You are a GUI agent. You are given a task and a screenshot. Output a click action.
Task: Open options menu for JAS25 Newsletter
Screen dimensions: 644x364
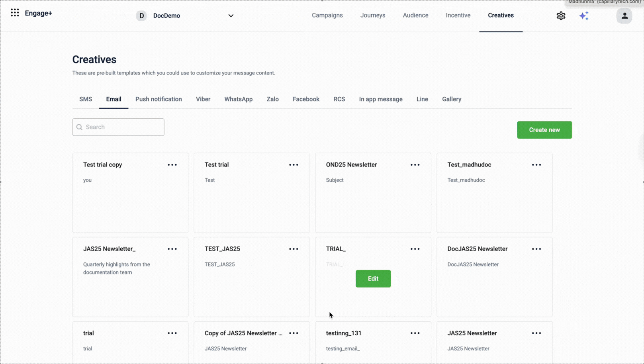[x=536, y=333]
